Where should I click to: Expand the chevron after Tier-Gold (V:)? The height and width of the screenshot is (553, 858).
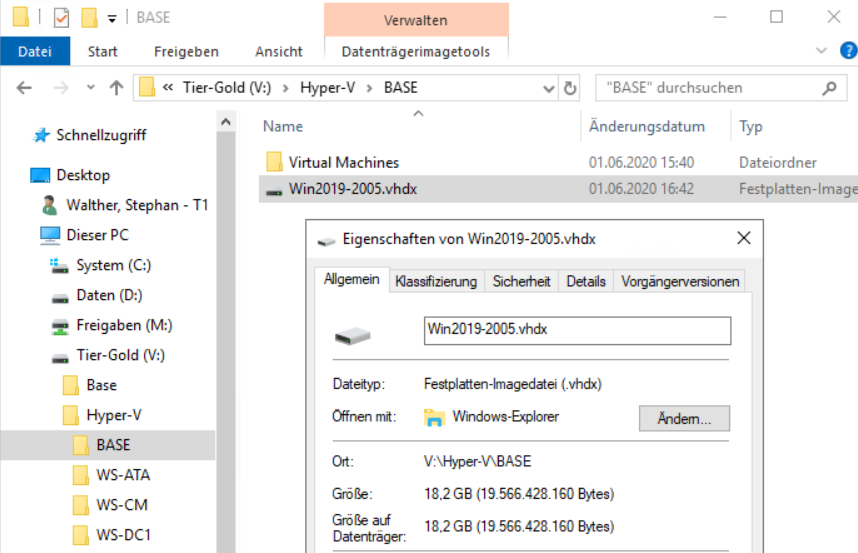pos(285,88)
